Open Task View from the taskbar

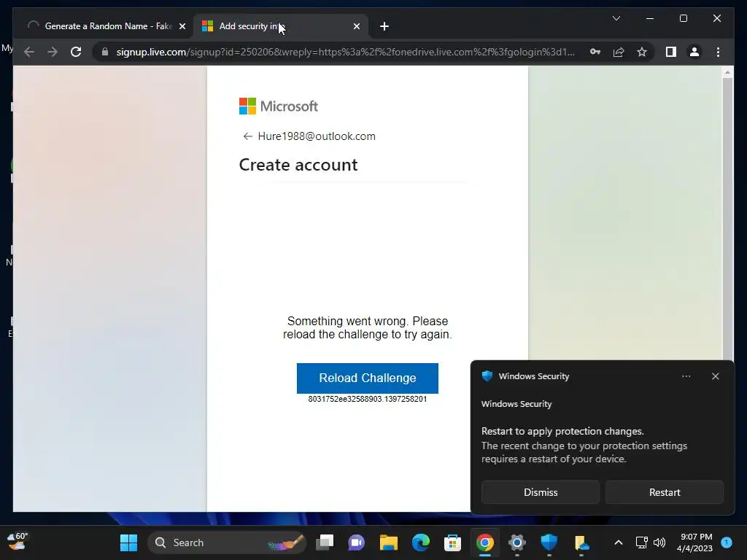pos(325,542)
